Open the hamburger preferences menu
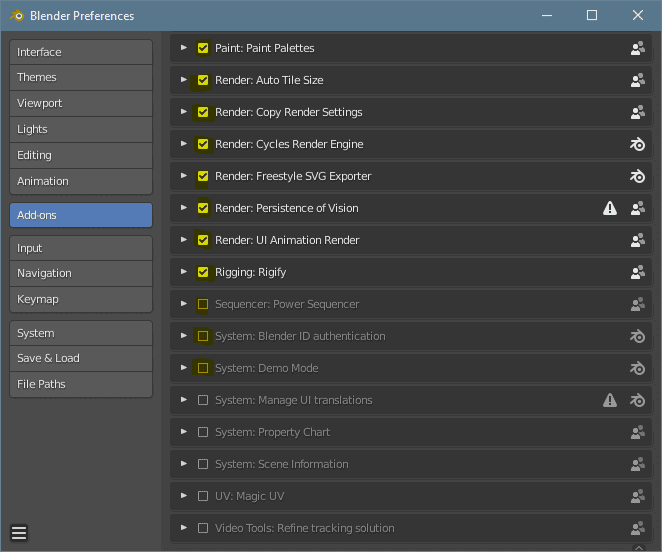Screen dimensions: 662x552 (x=19, y=533)
